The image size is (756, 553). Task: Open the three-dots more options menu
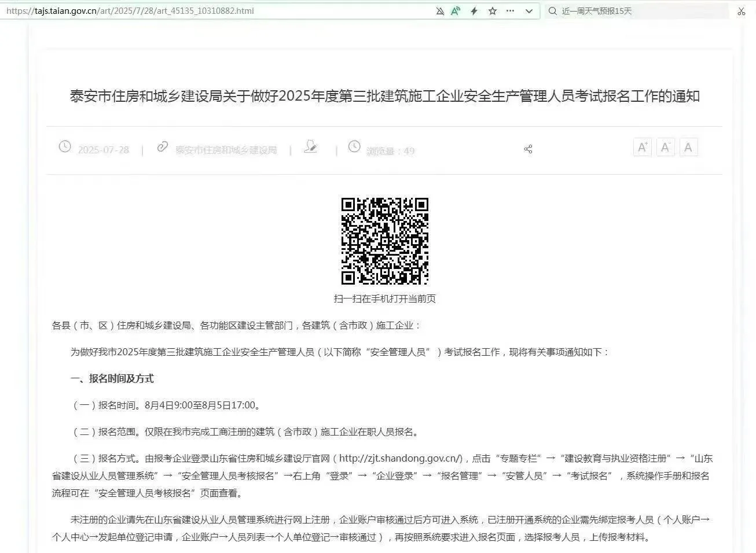pos(510,11)
